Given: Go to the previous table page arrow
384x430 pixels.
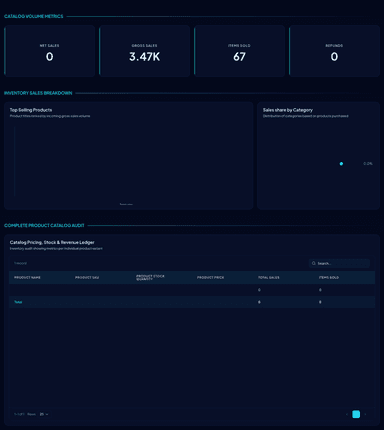Looking at the screenshot, I should (x=347, y=414).
